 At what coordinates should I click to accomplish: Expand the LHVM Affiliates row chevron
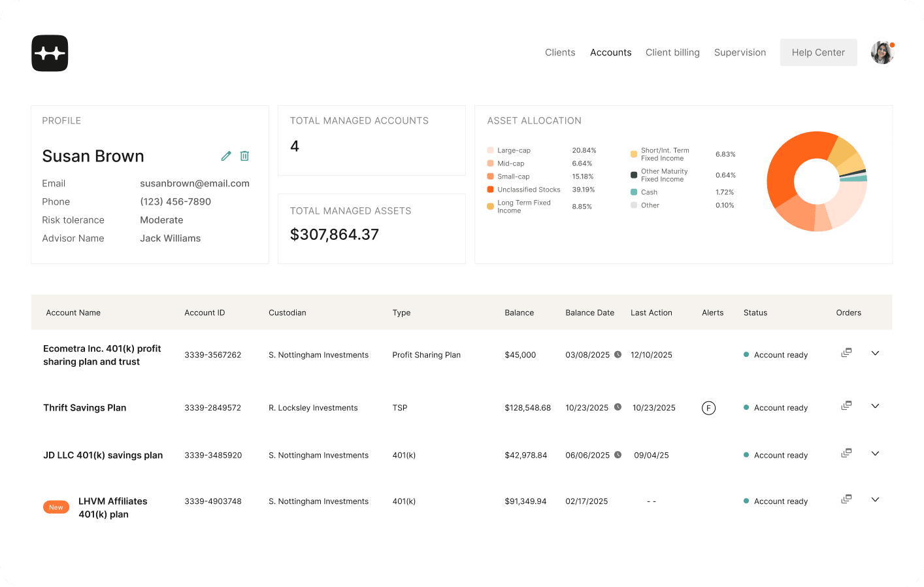[875, 499]
